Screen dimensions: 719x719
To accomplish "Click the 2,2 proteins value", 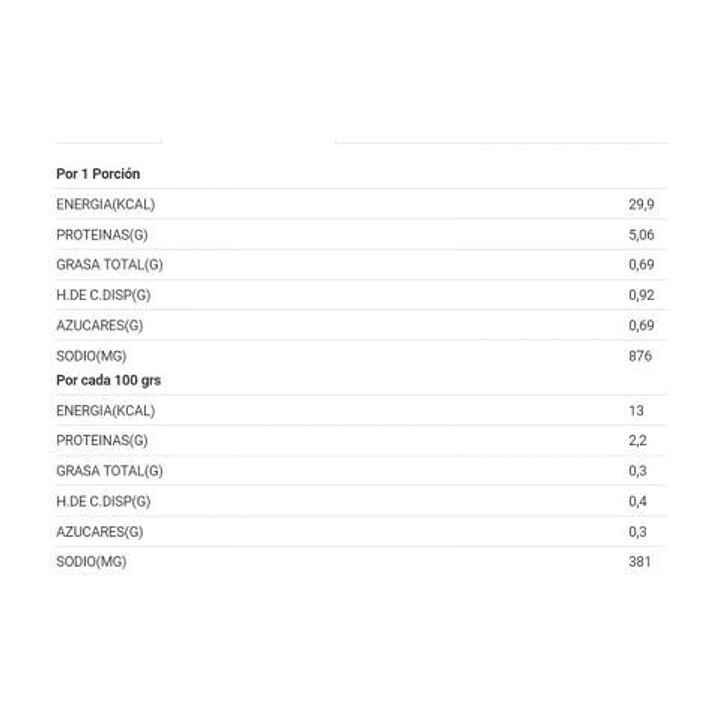I will click(x=637, y=441).
